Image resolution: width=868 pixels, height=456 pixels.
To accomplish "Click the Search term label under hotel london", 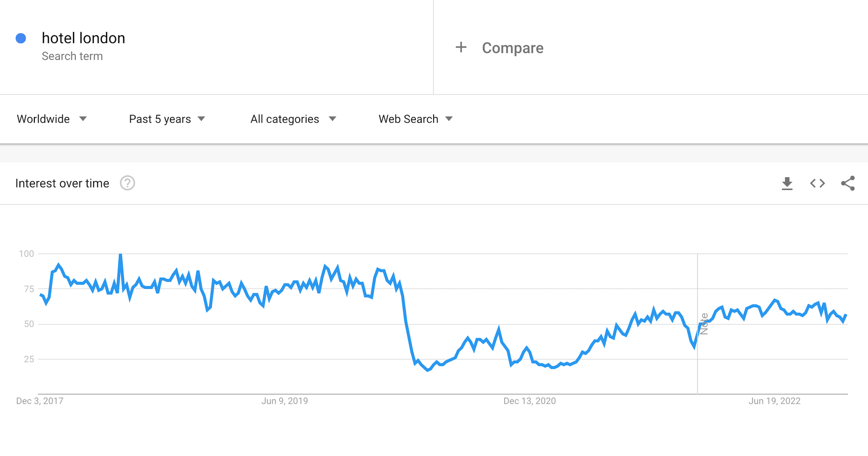I will [x=72, y=56].
